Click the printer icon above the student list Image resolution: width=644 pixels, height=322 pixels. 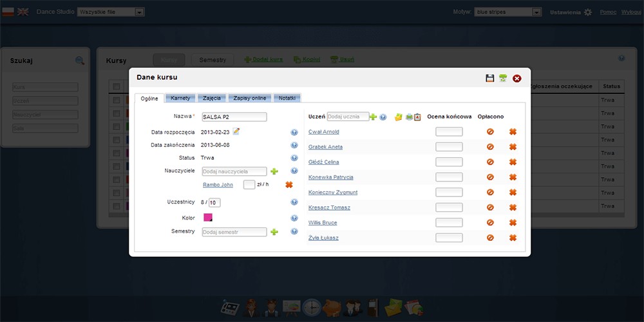tap(409, 117)
